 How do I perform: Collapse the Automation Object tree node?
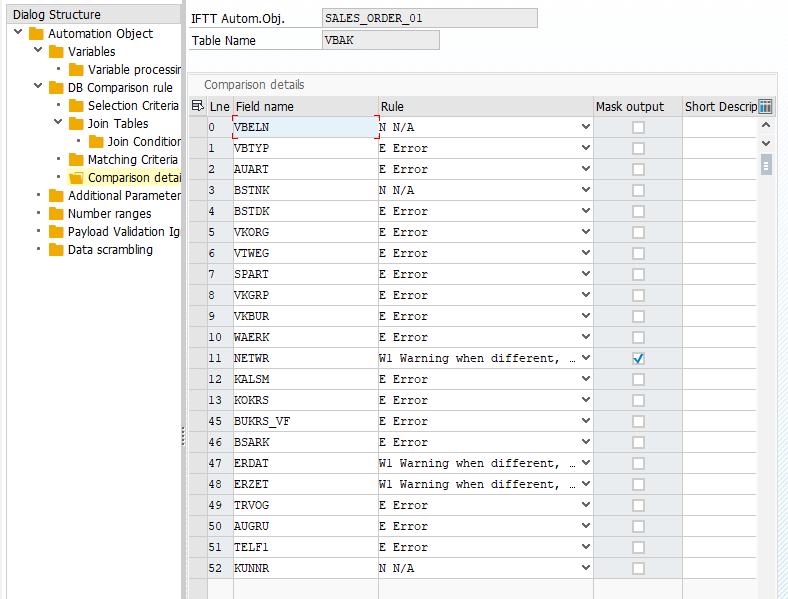[x=19, y=33]
